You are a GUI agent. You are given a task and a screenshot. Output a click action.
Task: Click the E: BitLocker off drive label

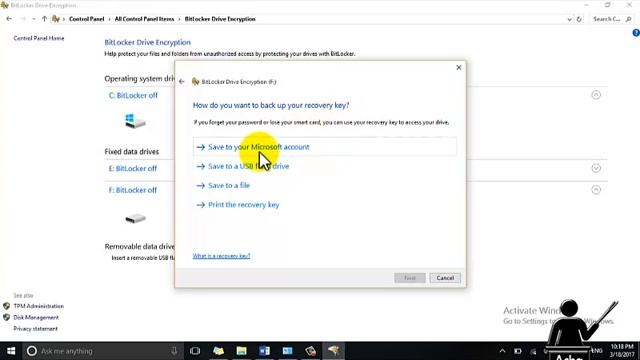coord(133,169)
